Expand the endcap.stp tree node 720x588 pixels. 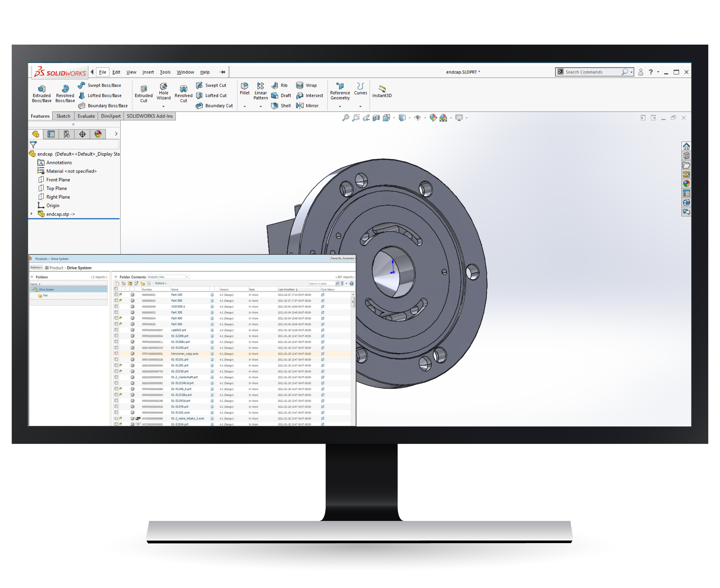coord(32,214)
